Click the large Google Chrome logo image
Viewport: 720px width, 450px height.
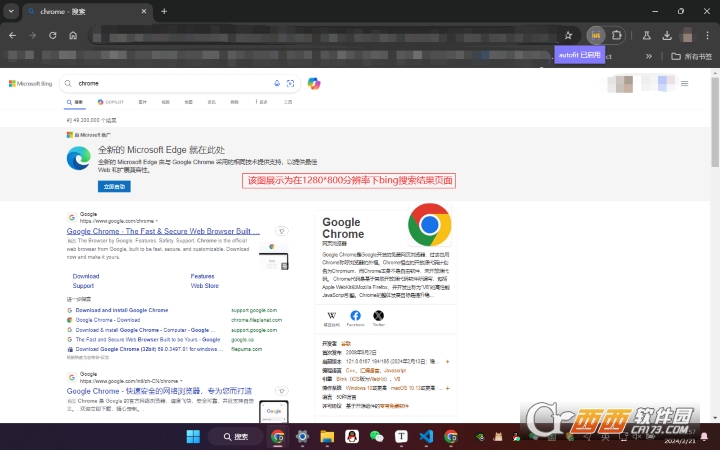coord(429,225)
